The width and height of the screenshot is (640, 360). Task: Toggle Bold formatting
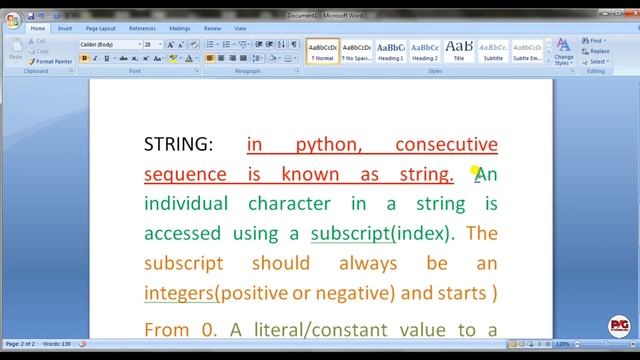coord(84,58)
